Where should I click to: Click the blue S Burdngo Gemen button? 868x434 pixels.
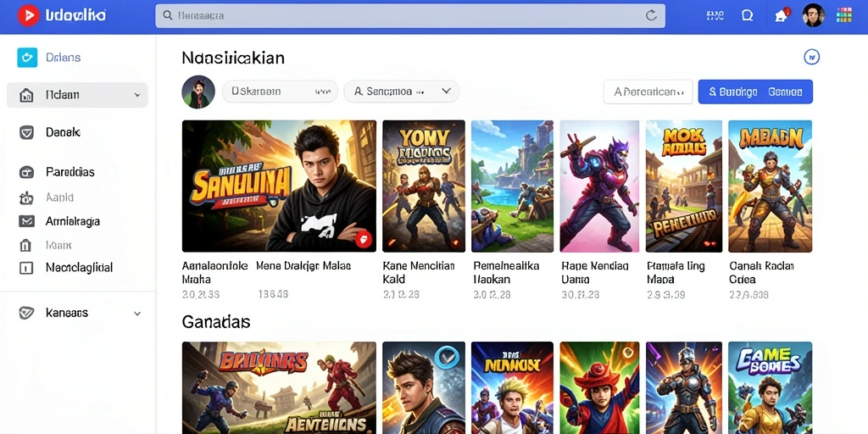(755, 92)
